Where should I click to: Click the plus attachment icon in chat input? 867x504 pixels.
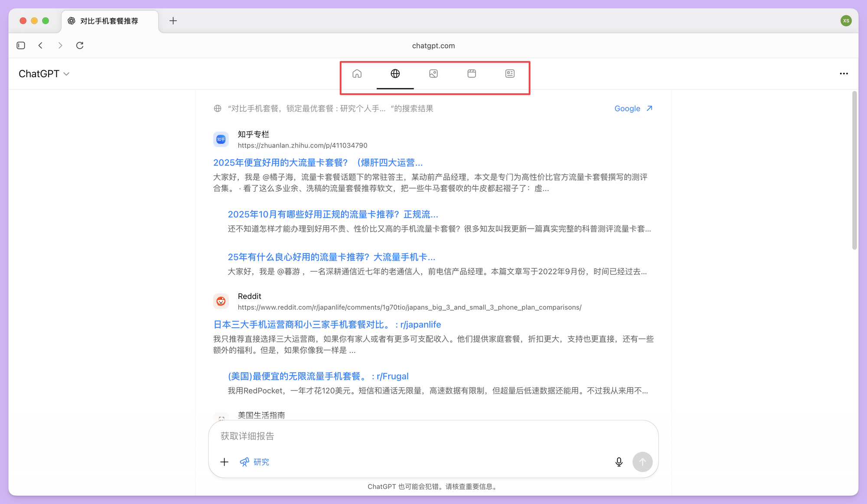(x=225, y=462)
